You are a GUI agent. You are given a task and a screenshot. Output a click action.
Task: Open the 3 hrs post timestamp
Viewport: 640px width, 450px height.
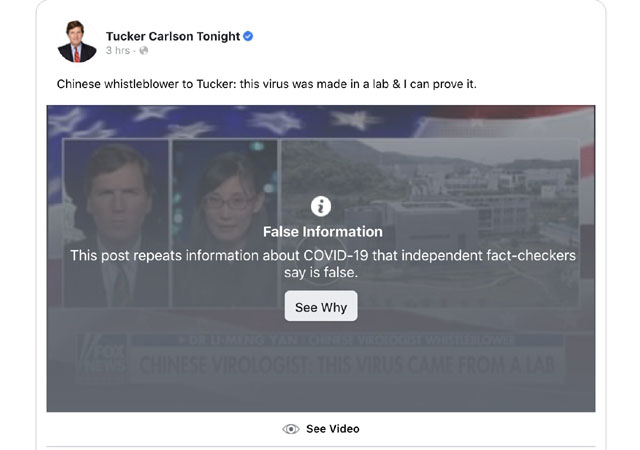120,51
